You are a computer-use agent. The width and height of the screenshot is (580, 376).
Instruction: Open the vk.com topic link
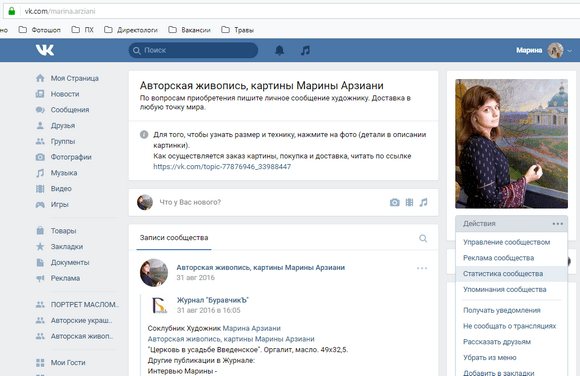pyautogui.click(x=222, y=167)
